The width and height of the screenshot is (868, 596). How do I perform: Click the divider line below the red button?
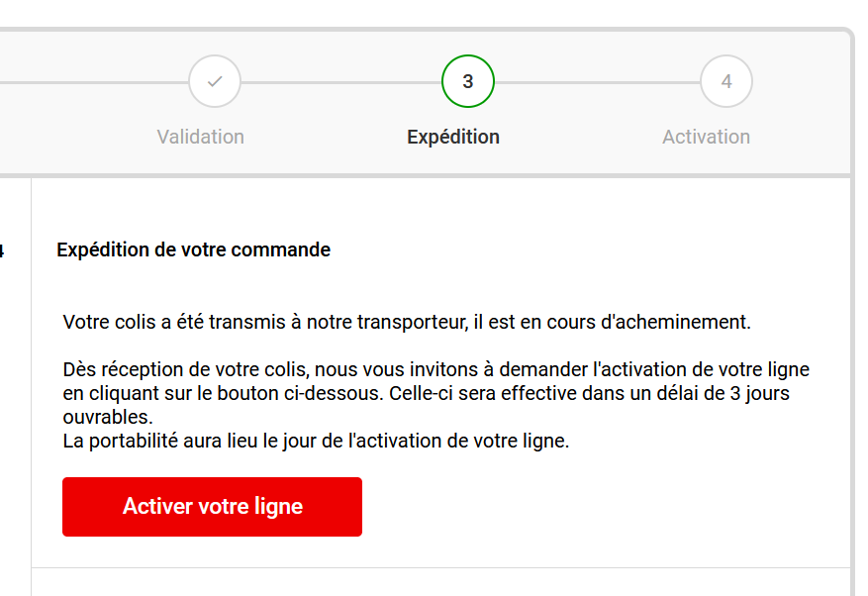(440, 567)
